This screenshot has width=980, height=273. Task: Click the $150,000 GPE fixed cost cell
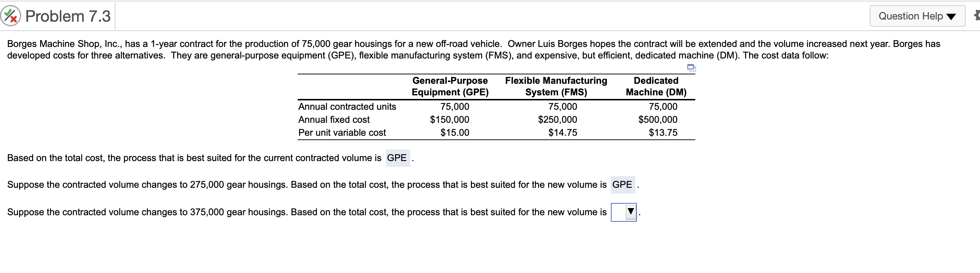click(449, 120)
